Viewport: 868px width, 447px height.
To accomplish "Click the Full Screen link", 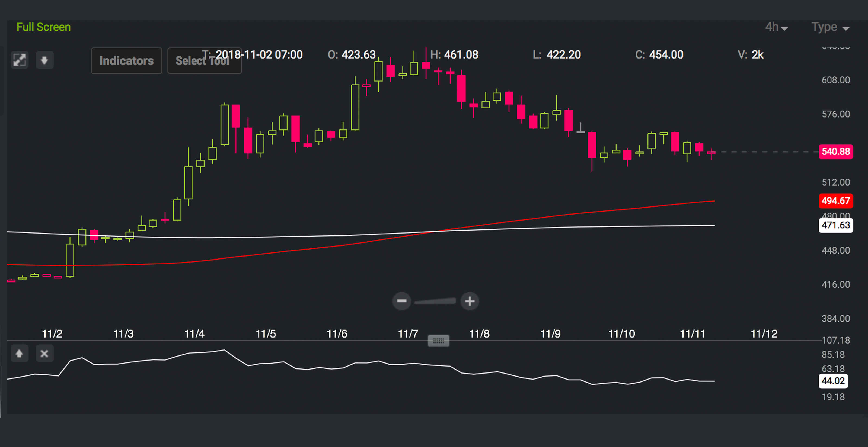I will click(43, 27).
